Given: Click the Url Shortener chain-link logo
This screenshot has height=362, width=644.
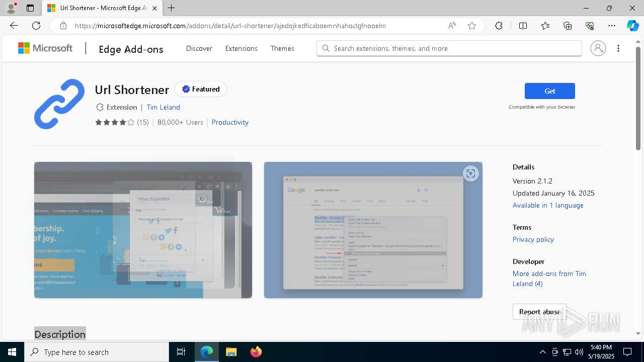Looking at the screenshot, I should (59, 104).
